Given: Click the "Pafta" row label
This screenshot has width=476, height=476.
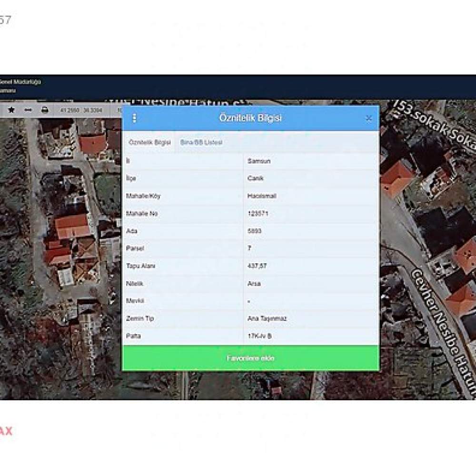Looking at the screenshot, I should click(133, 336).
